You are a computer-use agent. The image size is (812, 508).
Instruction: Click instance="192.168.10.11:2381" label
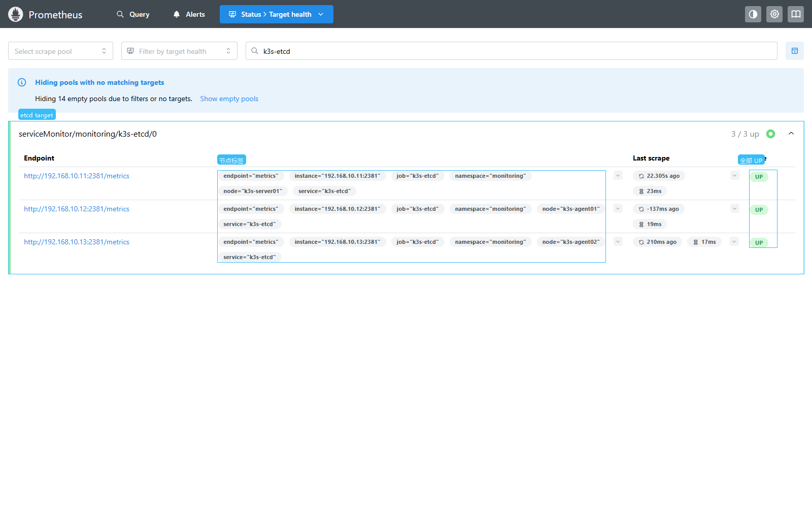click(x=337, y=176)
